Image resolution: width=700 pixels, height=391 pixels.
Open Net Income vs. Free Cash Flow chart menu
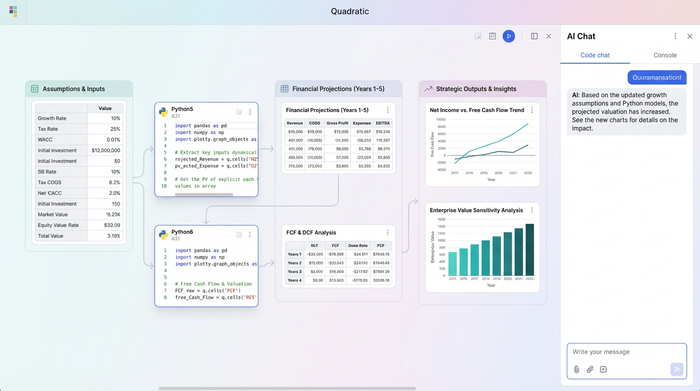point(532,110)
